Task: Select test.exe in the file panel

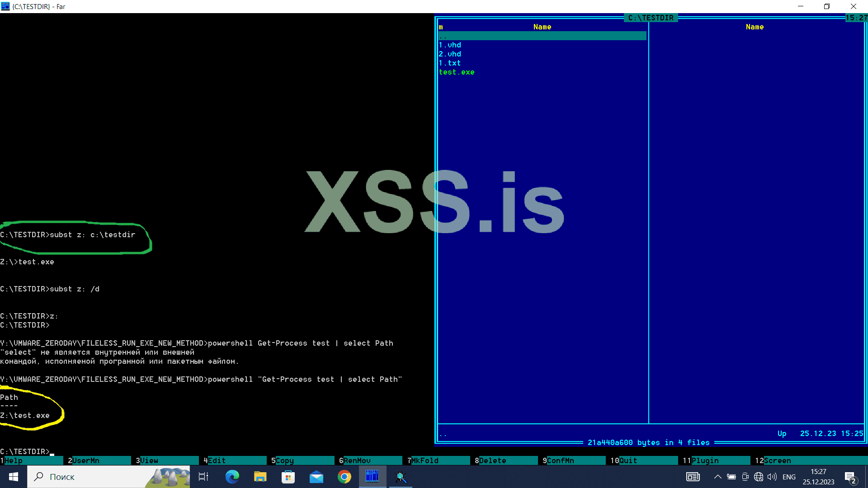Action: tap(457, 72)
